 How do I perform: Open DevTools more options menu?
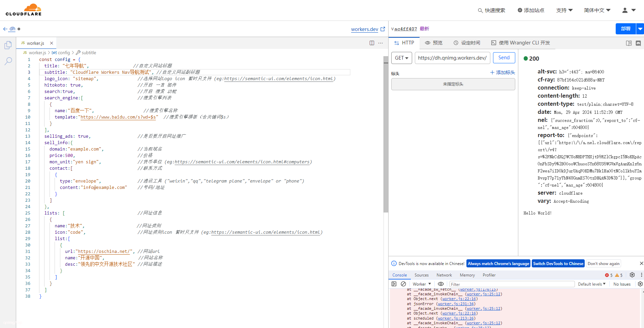641,275
